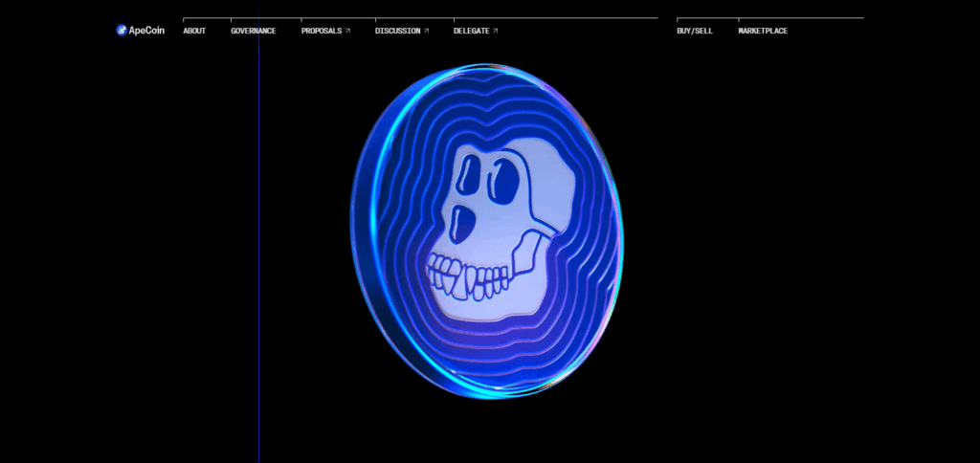This screenshot has width=980, height=463.
Task: Click the external arrow icon beside Delegate
Action: click(x=496, y=31)
